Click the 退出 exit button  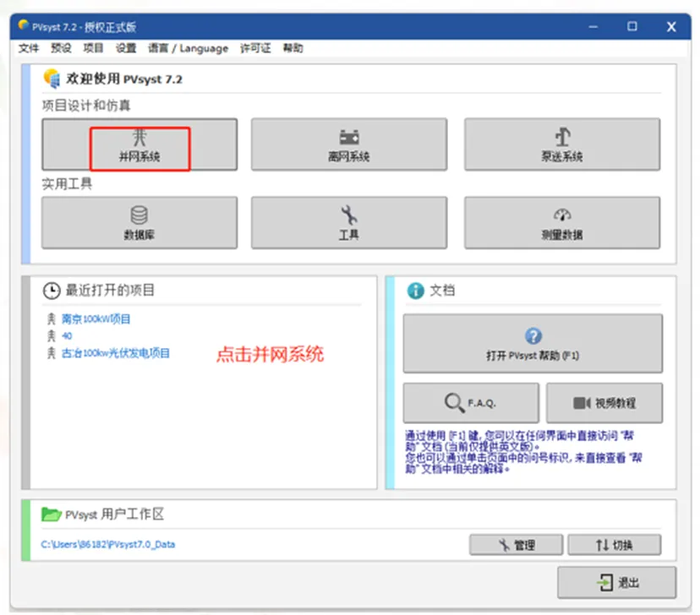[616, 582]
